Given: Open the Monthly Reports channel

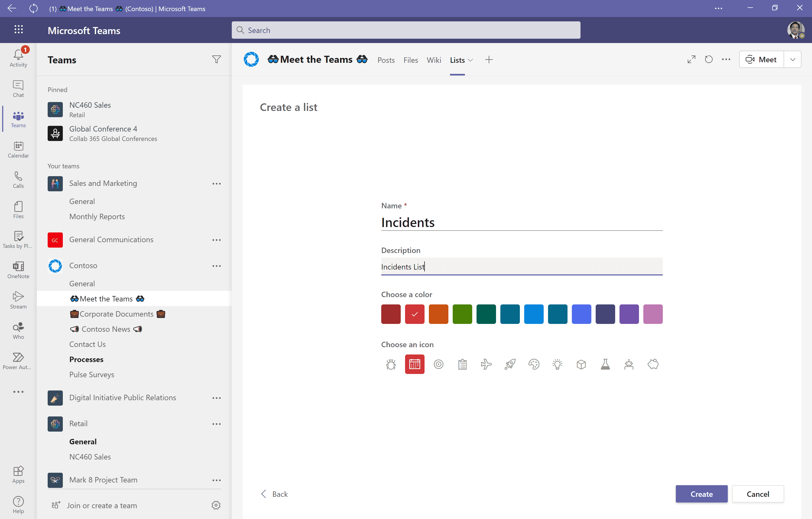Looking at the screenshot, I should pyautogui.click(x=97, y=216).
